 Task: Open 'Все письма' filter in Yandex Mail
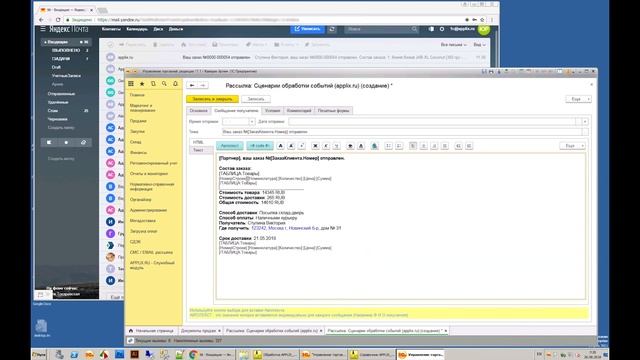(x=453, y=44)
